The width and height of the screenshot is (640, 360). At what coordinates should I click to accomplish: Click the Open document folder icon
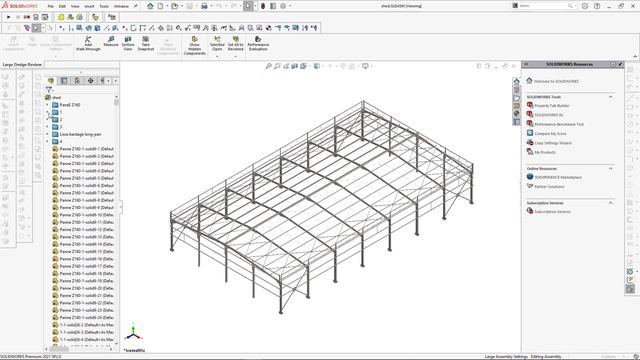(x=175, y=6)
